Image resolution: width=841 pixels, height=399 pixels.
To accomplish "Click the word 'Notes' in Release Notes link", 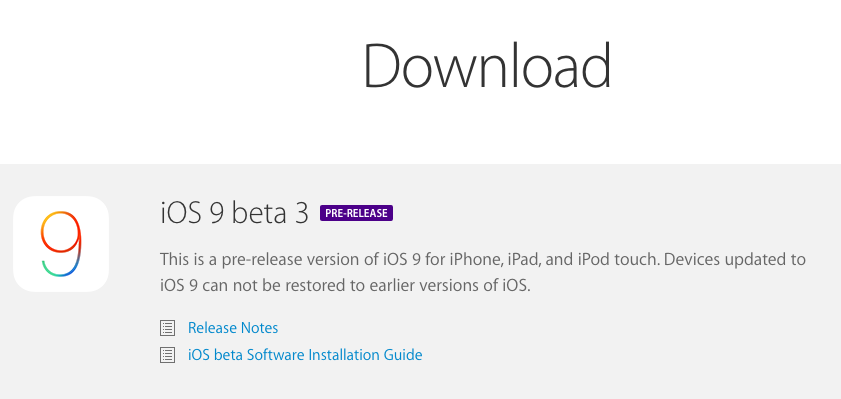I will [x=259, y=328].
